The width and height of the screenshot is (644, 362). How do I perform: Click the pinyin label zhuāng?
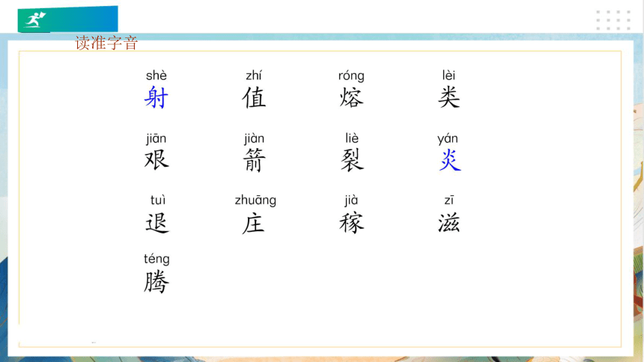pos(255,200)
